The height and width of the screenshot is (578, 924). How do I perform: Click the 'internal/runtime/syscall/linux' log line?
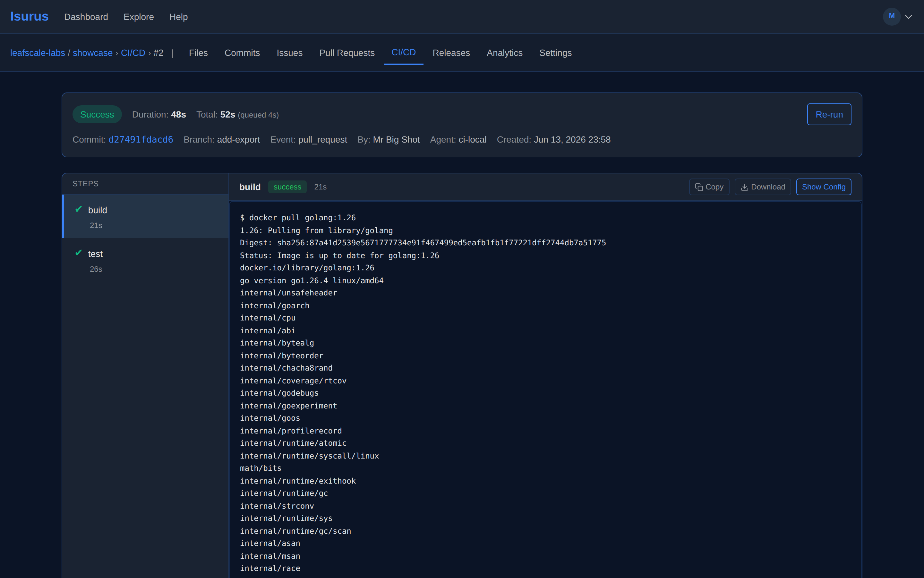309,456
